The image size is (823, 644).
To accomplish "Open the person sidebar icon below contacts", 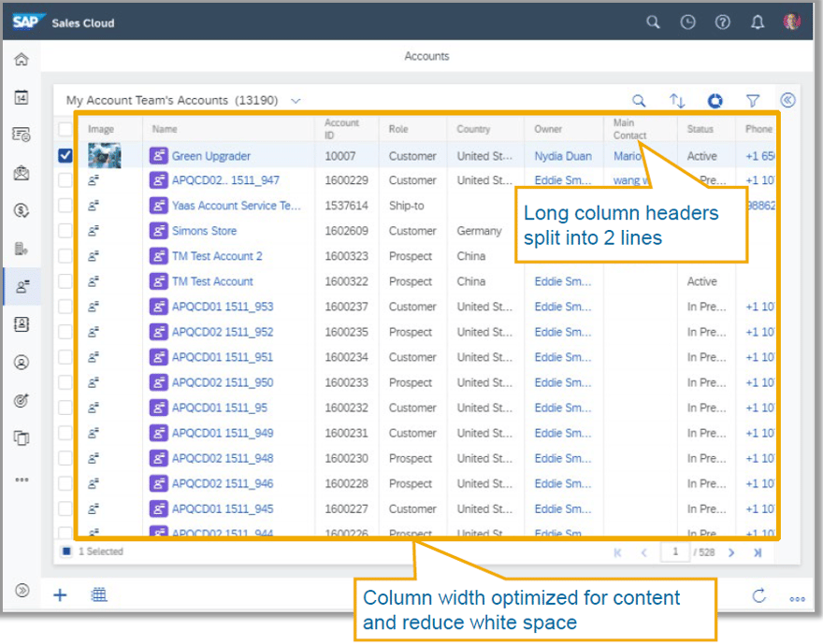I will tap(22, 363).
